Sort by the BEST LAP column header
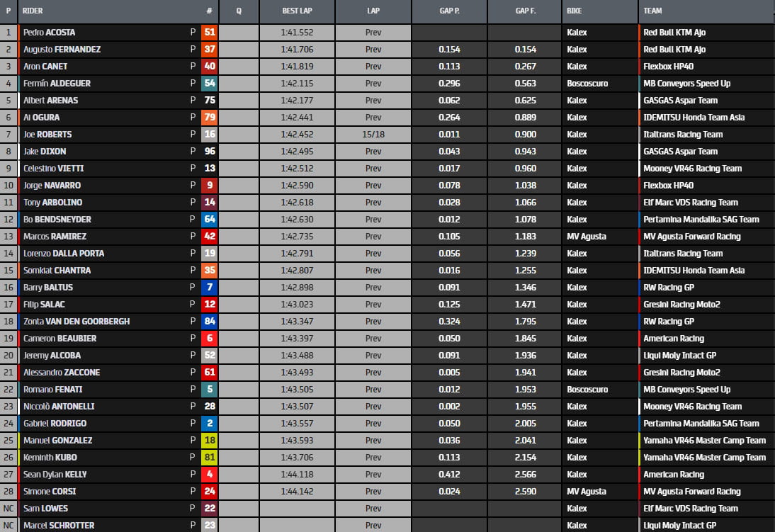The width and height of the screenshot is (775, 532). click(x=297, y=11)
